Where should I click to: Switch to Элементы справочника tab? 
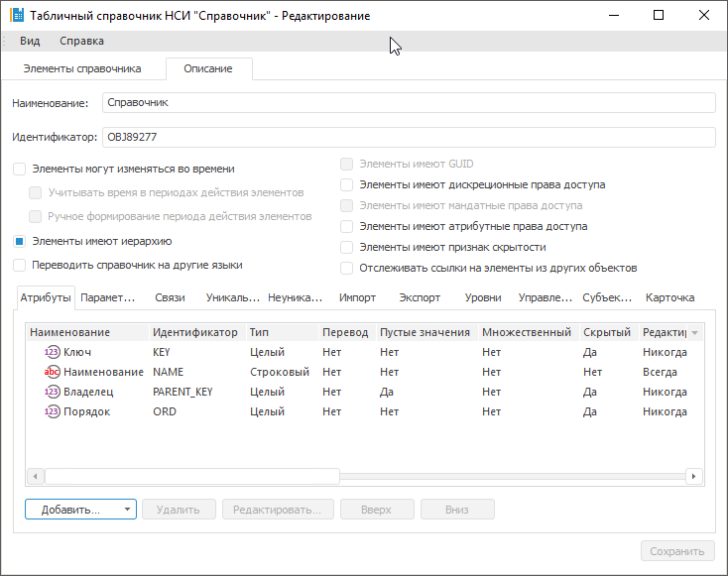point(83,68)
